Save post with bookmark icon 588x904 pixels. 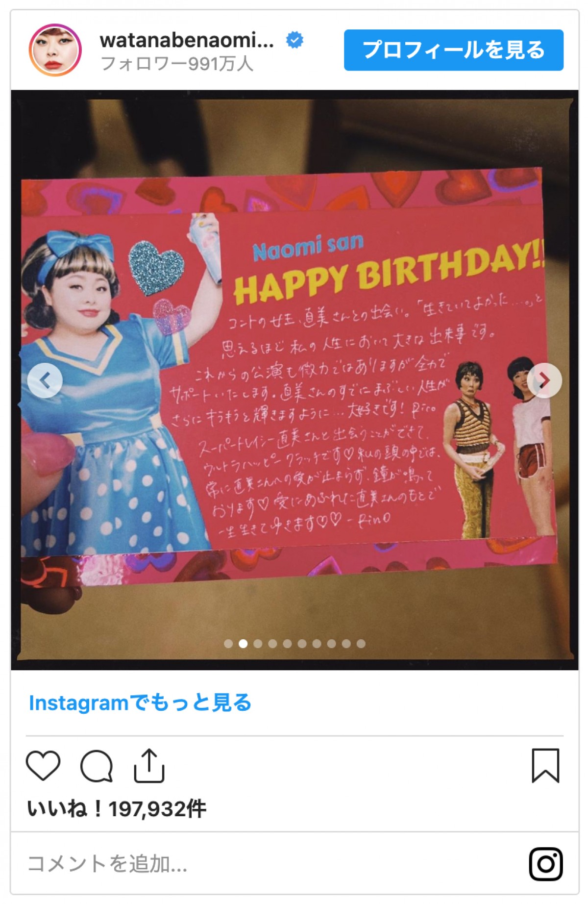(x=545, y=765)
